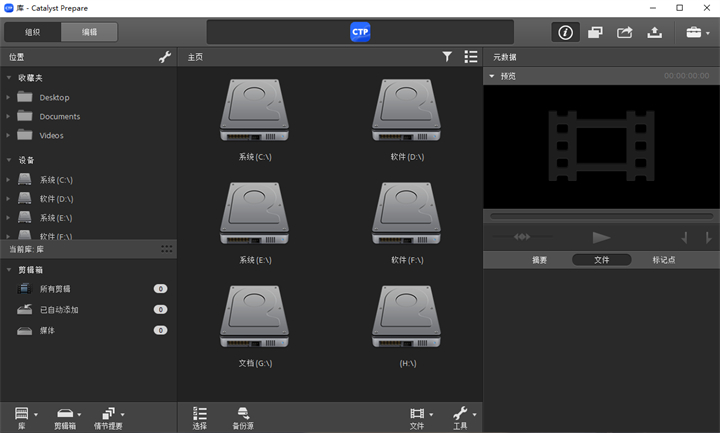Toggle the inspector info icon

(x=565, y=33)
